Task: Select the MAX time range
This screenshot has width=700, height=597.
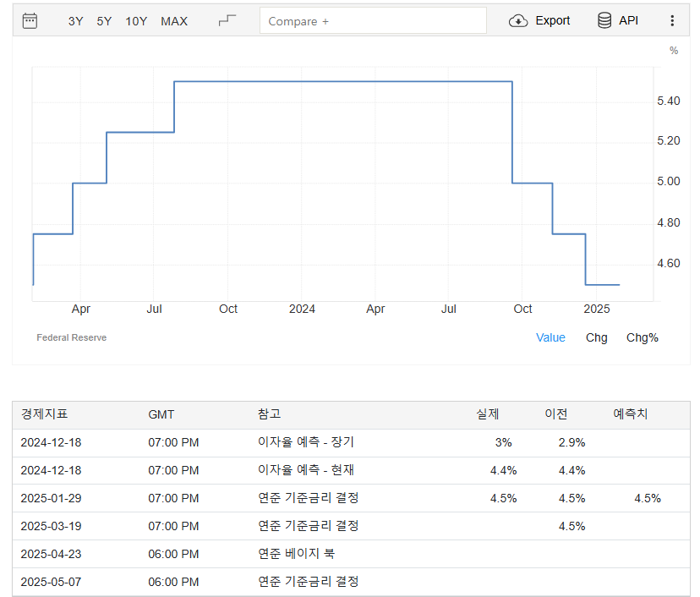Action: click(174, 21)
